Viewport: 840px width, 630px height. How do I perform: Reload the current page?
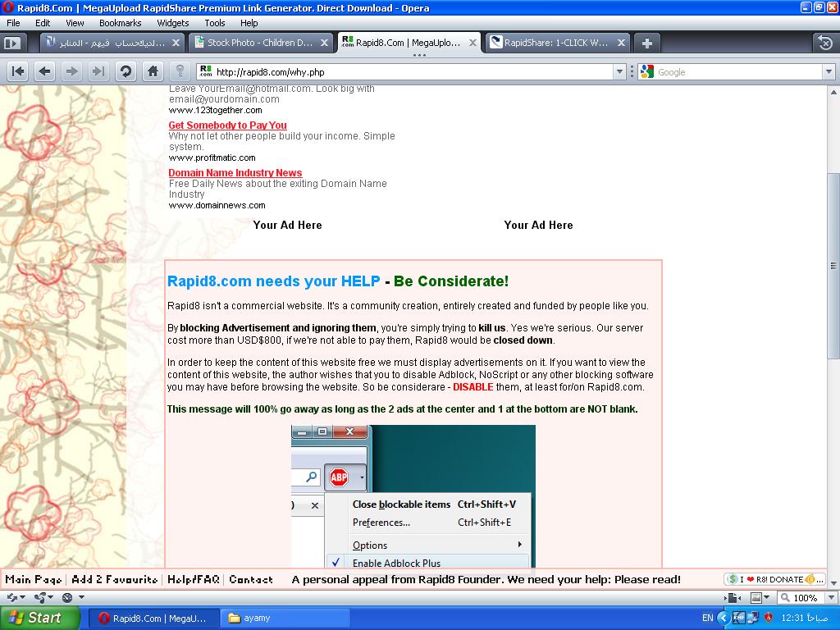point(126,71)
